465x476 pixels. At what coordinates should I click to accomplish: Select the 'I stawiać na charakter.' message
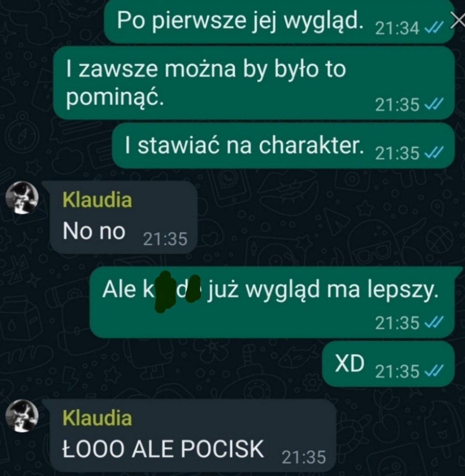pyautogui.click(x=283, y=146)
